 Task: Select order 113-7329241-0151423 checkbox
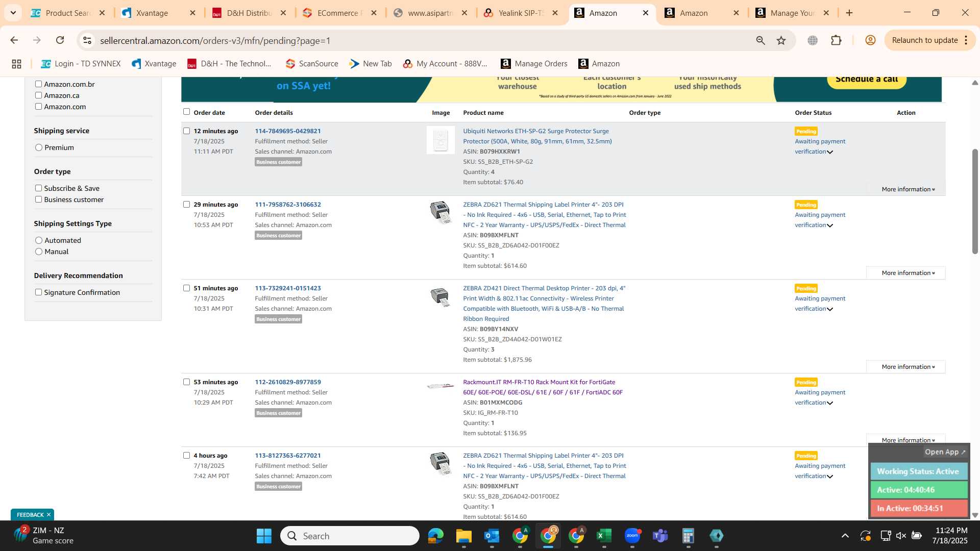[186, 288]
